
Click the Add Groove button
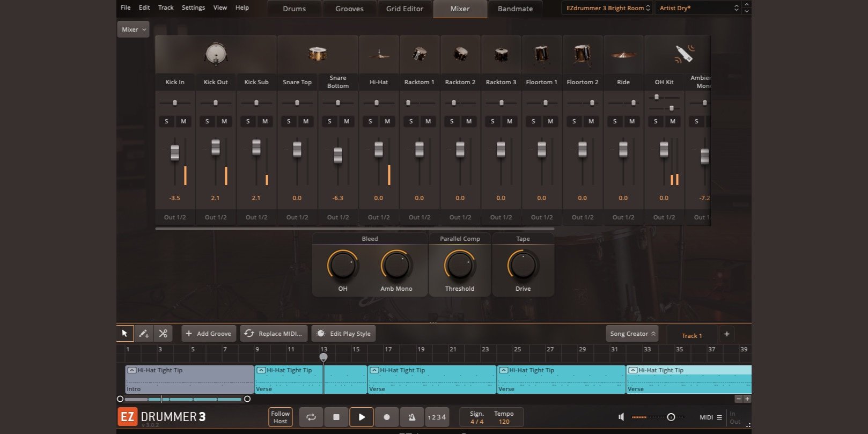coord(208,334)
